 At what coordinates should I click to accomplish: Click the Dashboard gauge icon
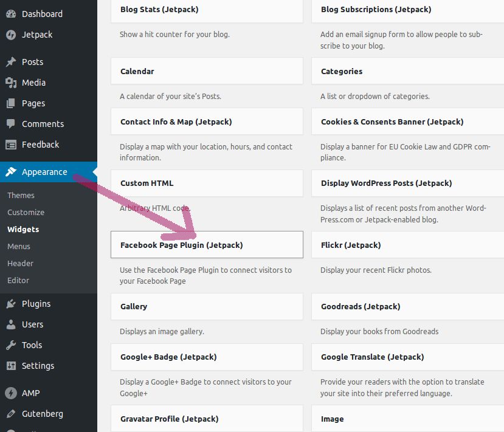[11, 14]
